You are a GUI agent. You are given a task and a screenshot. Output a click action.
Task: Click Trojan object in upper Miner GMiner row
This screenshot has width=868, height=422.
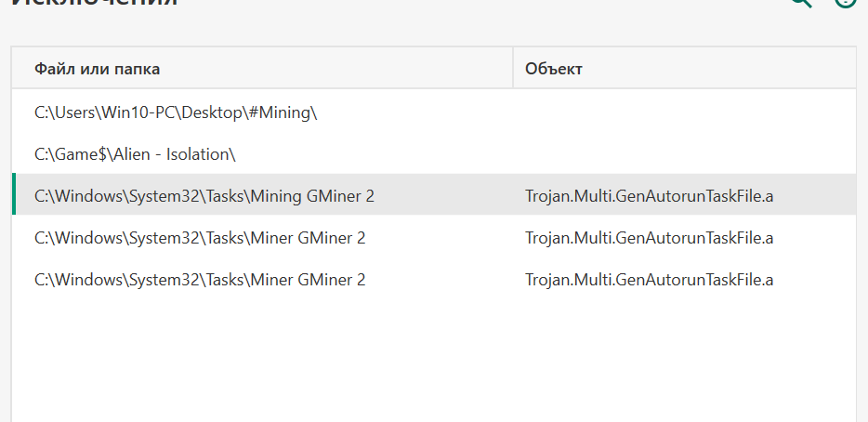(649, 238)
